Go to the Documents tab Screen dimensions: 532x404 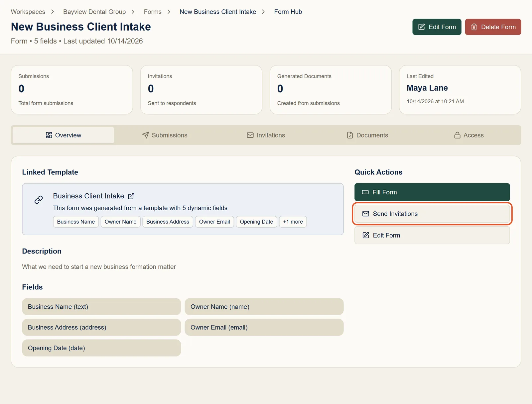(x=367, y=135)
